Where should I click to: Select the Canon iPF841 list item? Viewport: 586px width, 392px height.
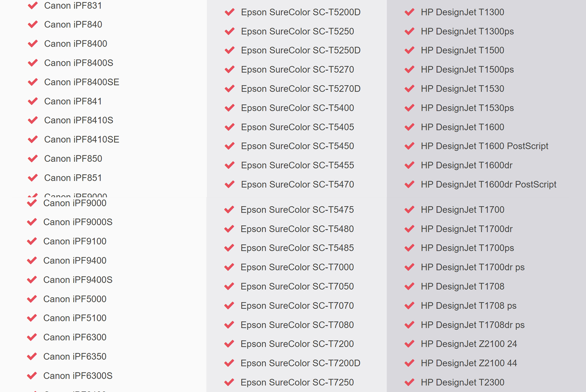tap(73, 101)
